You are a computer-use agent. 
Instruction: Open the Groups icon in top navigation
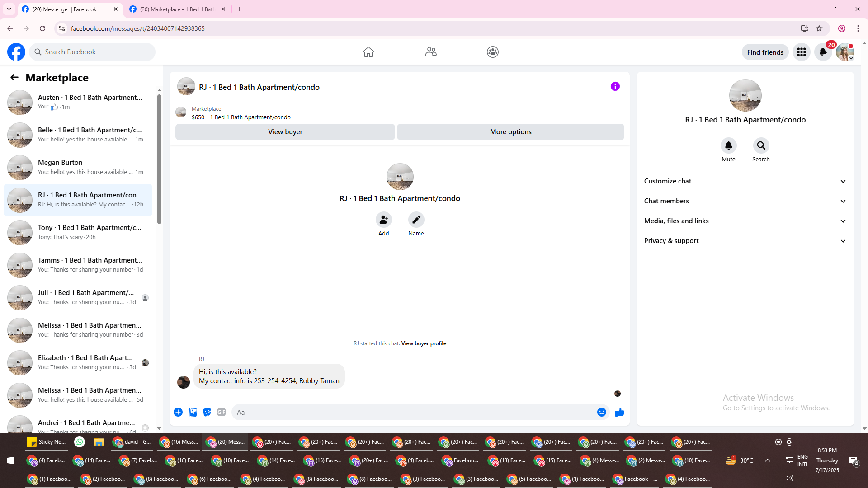pos(493,52)
